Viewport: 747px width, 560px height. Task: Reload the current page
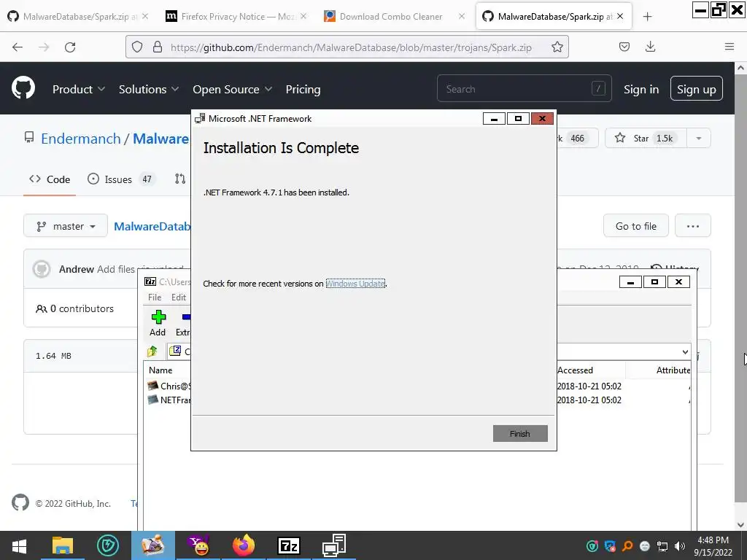pyautogui.click(x=70, y=47)
